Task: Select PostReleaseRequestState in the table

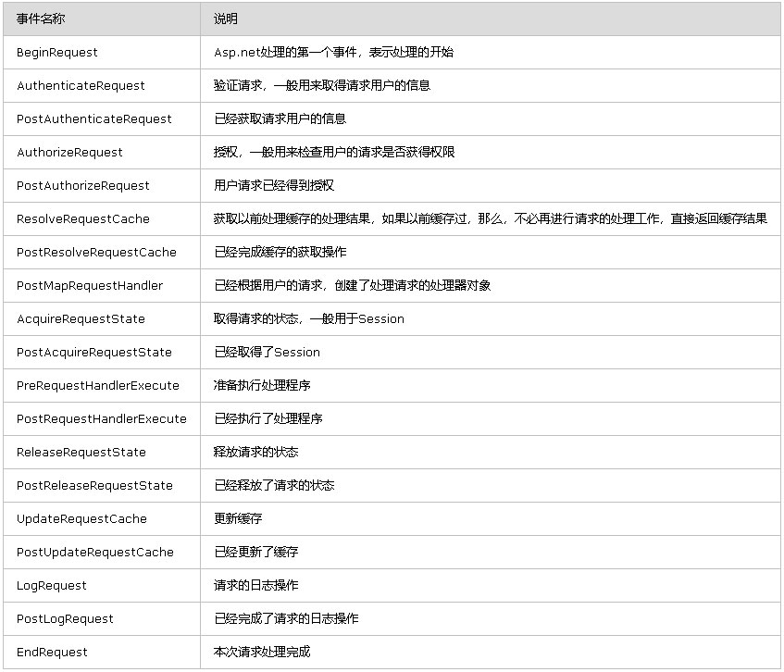Action: pyautogui.click(x=94, y=486)
